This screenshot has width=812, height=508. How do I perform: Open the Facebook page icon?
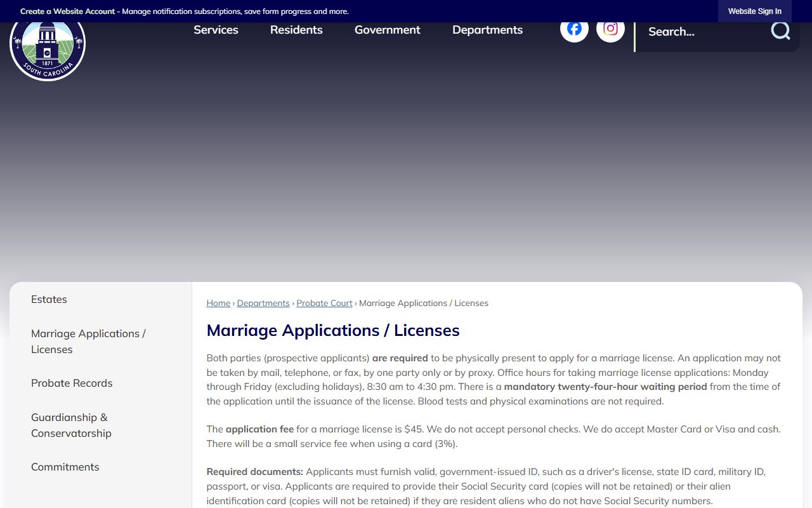574,29
